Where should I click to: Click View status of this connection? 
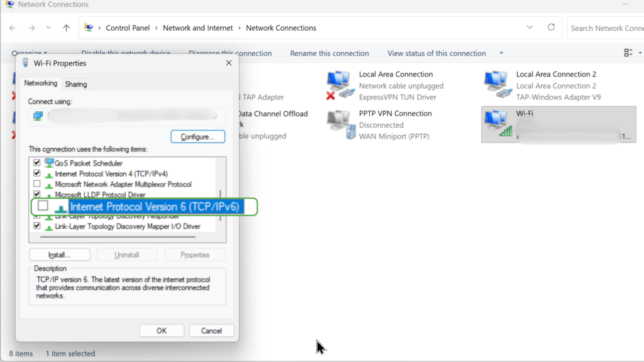click(436, 53)
